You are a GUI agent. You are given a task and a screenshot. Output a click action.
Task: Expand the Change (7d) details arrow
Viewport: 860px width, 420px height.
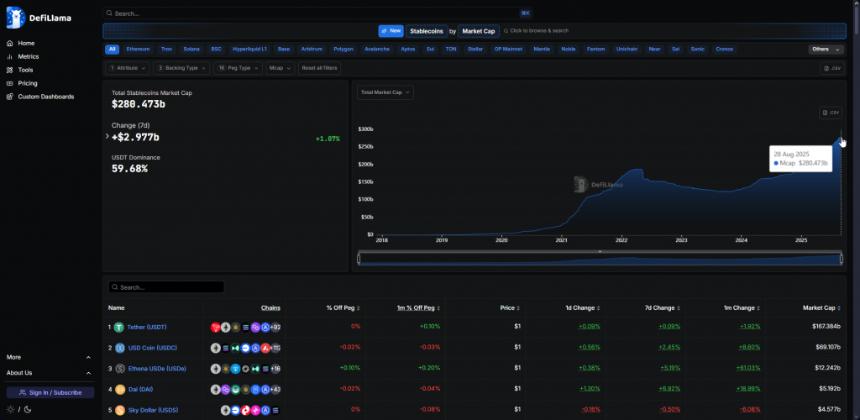point(107,136)
